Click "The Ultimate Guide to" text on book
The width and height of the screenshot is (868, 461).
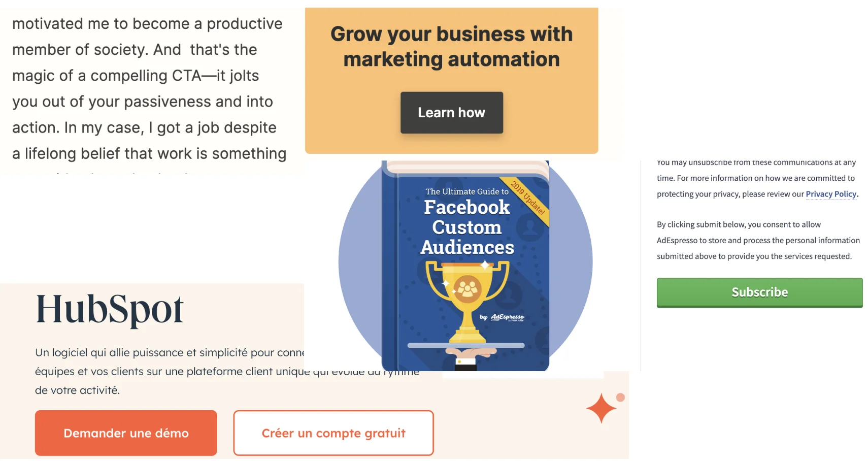467,191
